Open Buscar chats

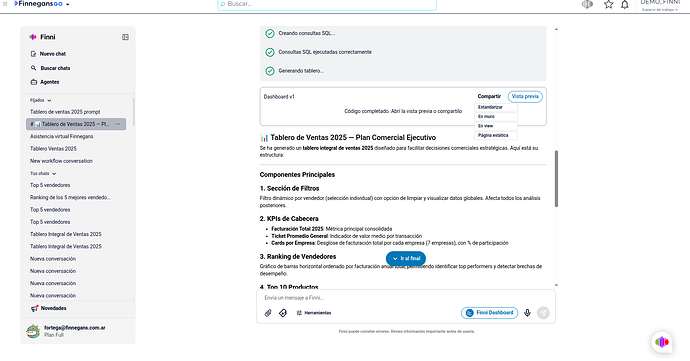coord(55,68)
